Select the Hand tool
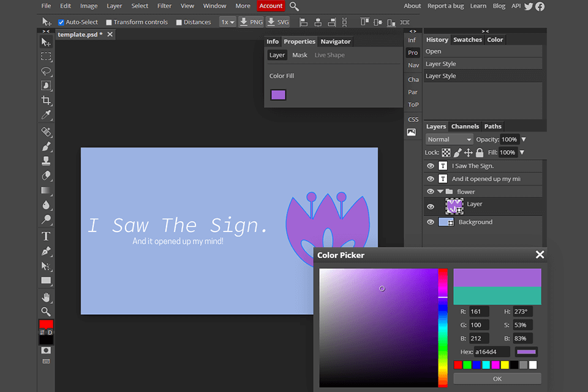This screenshot has height=392, width=588. tap(46, 298)
